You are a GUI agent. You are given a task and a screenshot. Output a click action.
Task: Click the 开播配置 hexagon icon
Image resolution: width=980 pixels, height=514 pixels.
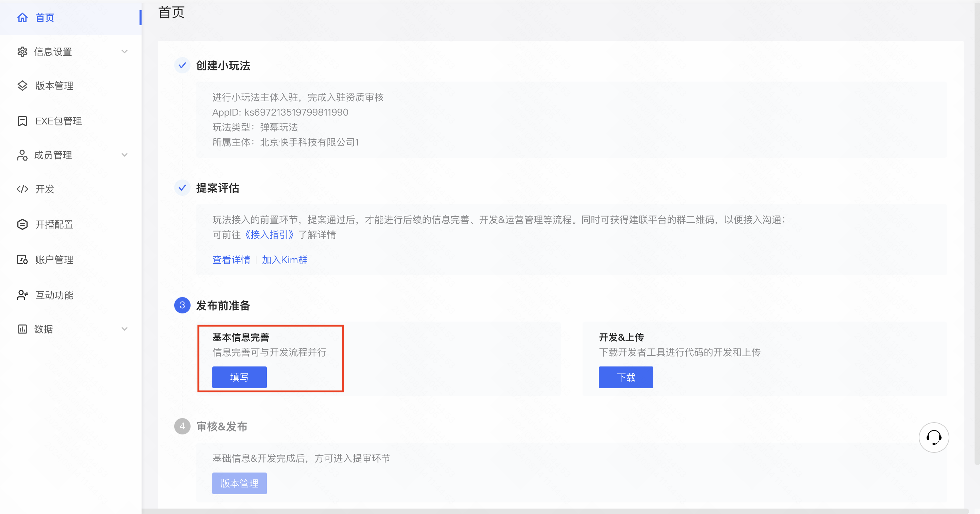[x=22, y=224]
